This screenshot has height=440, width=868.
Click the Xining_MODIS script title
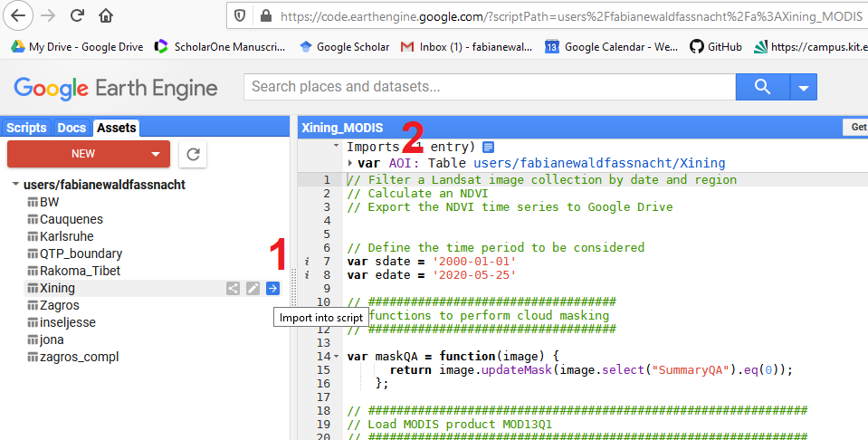[x=342, y=128]
